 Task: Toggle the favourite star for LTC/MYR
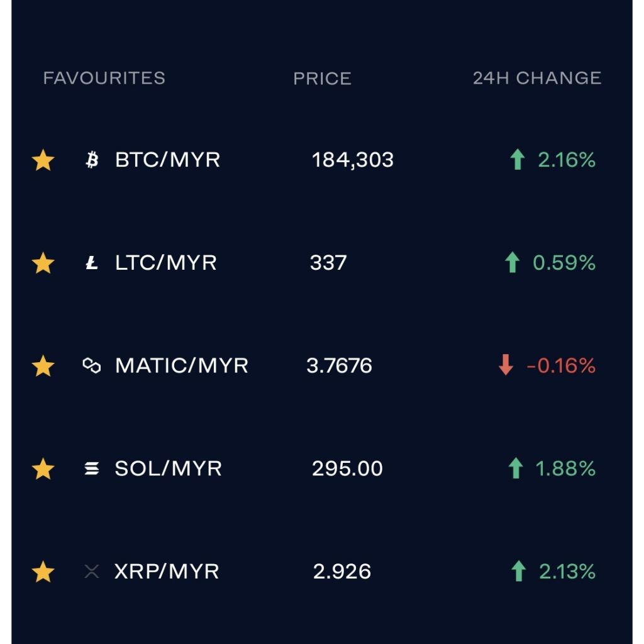(x=43, y=263)
